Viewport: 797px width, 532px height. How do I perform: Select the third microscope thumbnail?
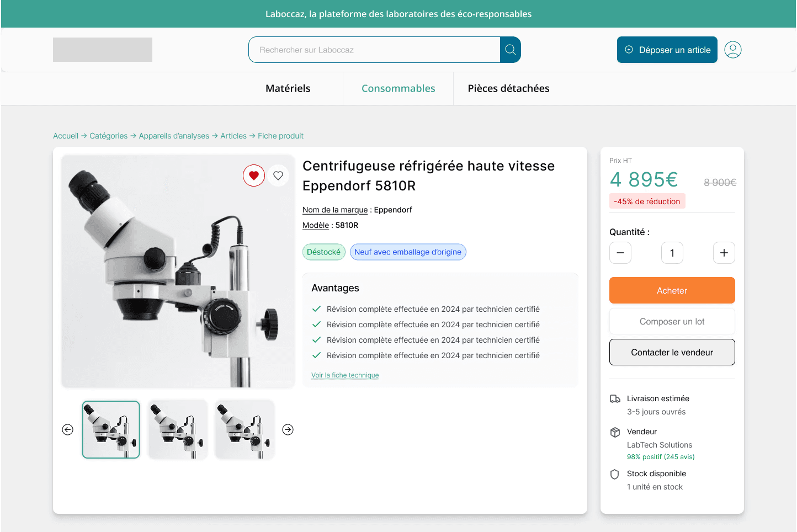[245, 429]
